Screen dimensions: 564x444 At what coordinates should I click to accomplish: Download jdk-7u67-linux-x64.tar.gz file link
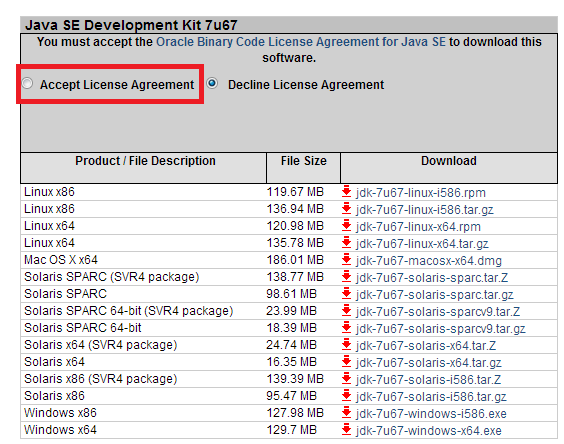pyautogui.click(x=422, y=244)
